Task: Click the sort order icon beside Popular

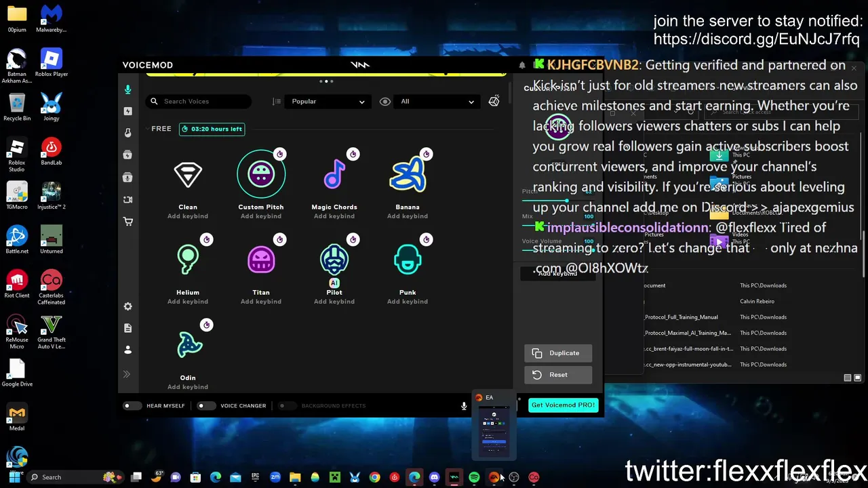Action: [277, 102]
